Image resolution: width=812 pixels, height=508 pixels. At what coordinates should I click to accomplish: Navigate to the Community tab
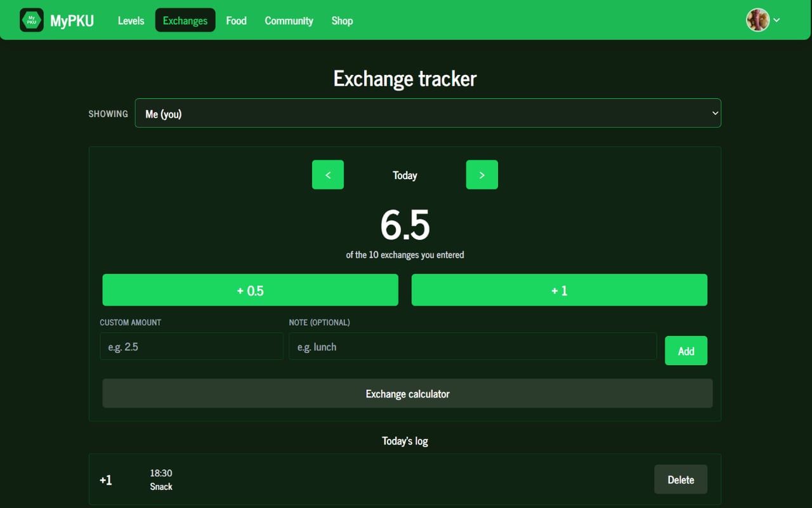289,20
